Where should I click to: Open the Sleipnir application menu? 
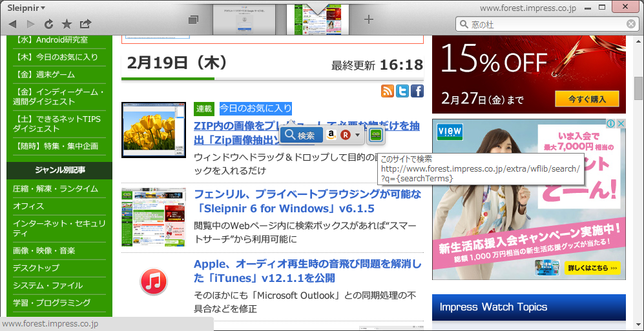tap(26, 7)
